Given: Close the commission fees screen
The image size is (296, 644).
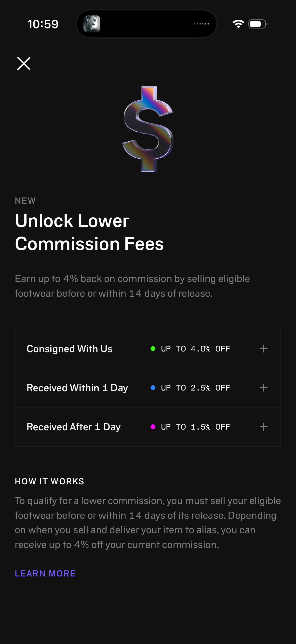Looking at the screenshot, I should coord(24,64).
